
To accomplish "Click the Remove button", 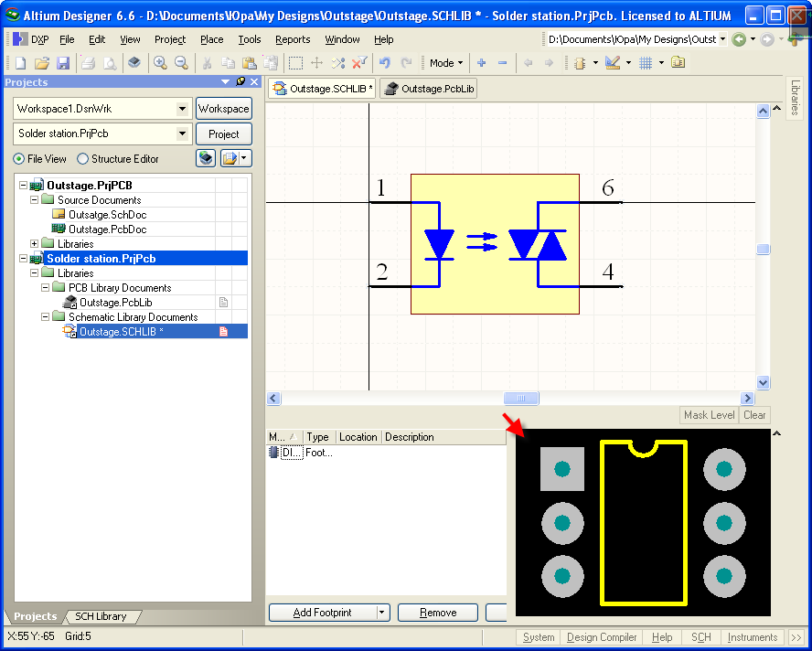I will [x=438, y=613].
